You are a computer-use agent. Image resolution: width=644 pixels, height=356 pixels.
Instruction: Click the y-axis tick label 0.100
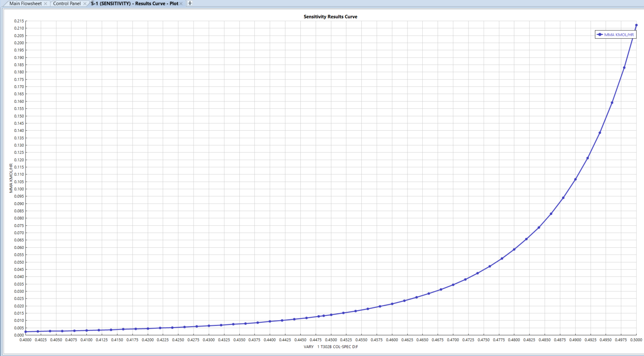[19, 189]
